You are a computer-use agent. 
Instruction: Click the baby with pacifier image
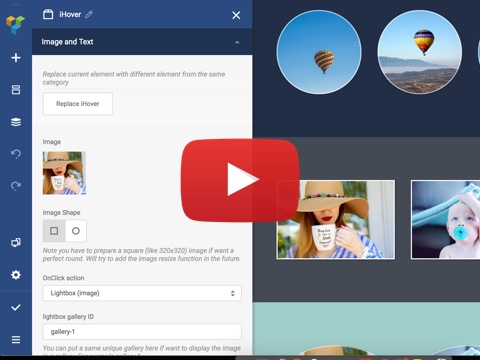pyautogui.click(x=446, y=219)
